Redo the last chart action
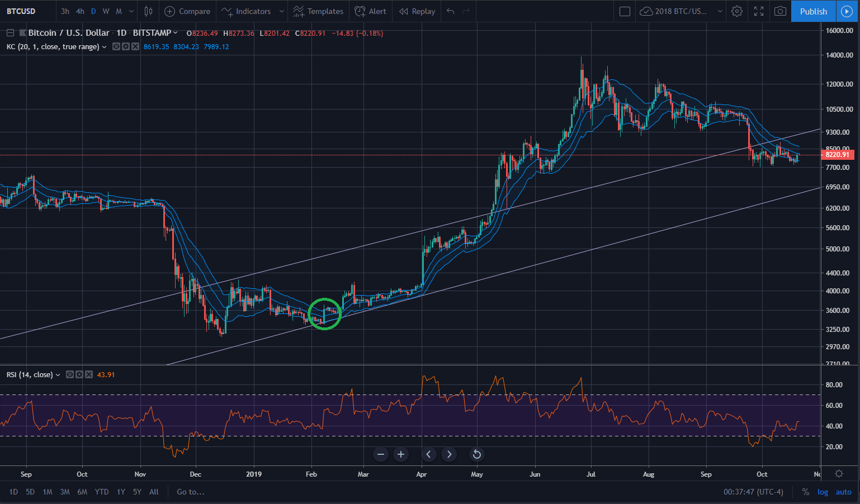Screen dimensions: 860x504 pyautogui.click(x=466, y=11)
